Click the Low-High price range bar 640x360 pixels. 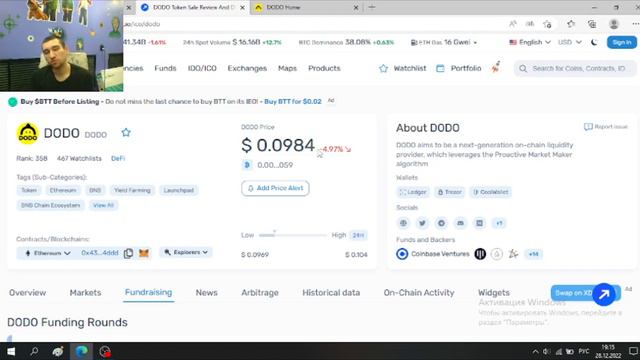293,235
